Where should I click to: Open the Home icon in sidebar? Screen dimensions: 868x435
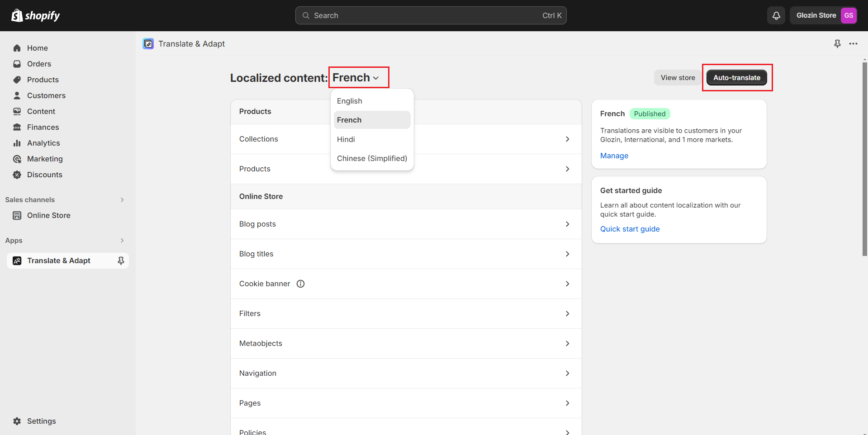click(x=17, y=48)
